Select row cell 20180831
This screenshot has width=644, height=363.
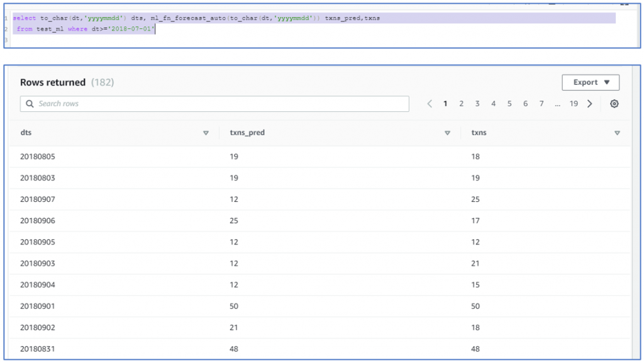pyautogui.click(x=37, y=349)
